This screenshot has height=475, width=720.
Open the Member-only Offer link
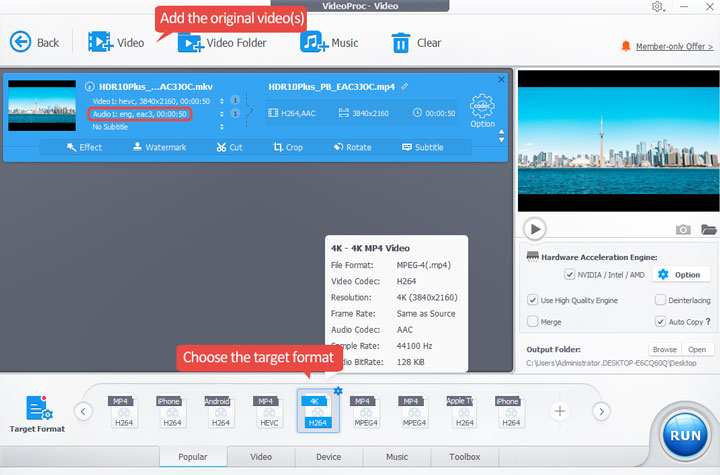click(x=674, y=46)
